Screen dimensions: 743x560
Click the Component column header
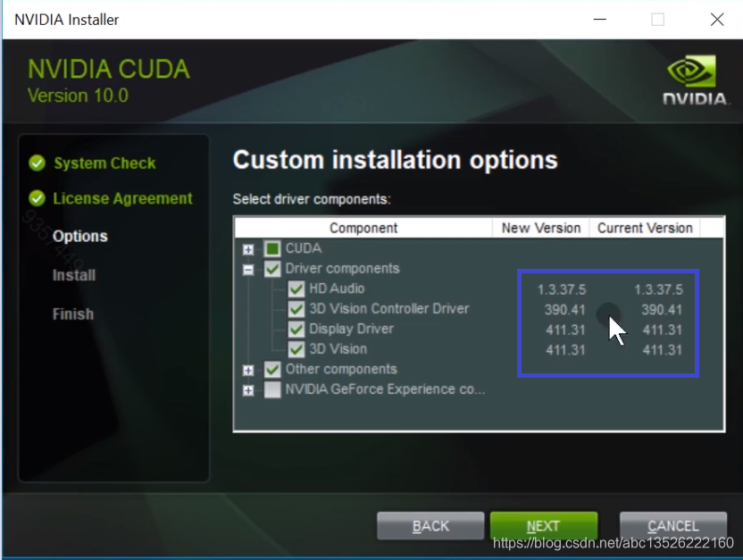pos(363,228)
